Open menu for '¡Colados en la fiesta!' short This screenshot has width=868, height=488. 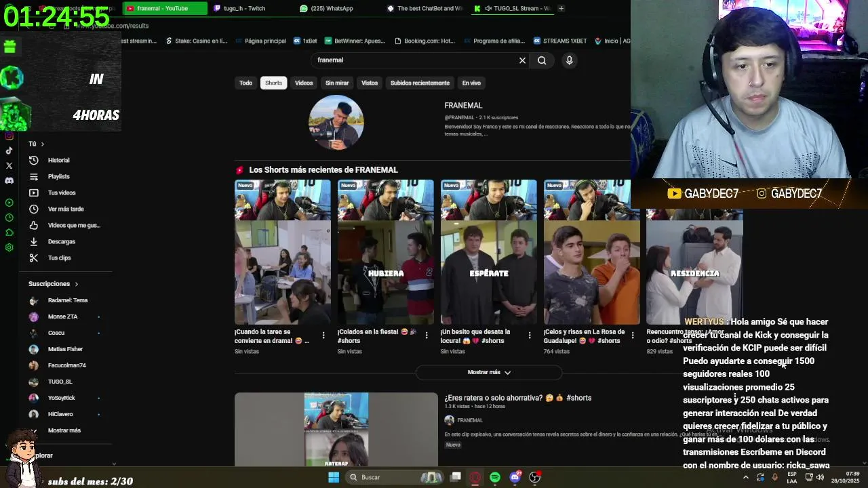(x=427, y=335)
